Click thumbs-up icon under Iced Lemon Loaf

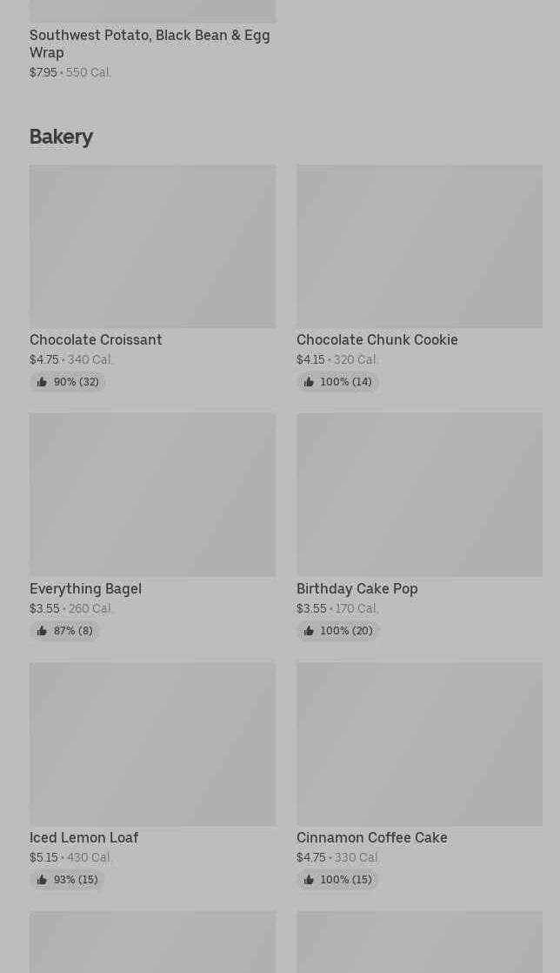pos(42,880)
